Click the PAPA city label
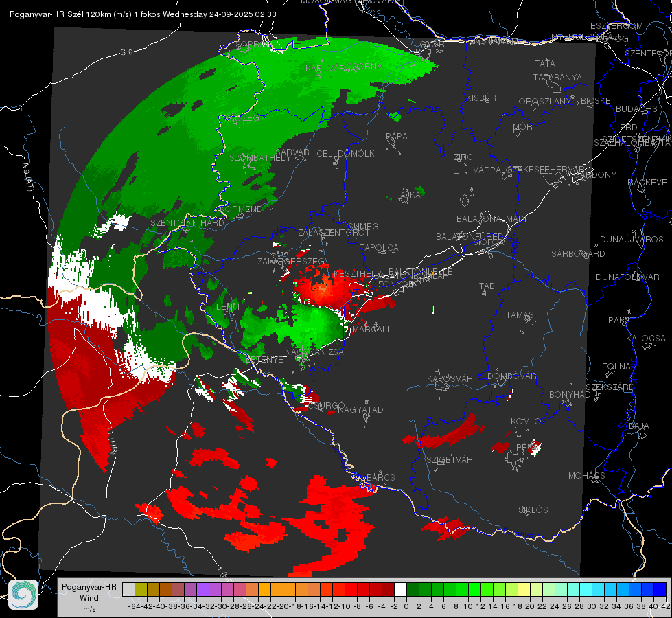The height and width of the screenshot is (618, 672). [397, 136]
